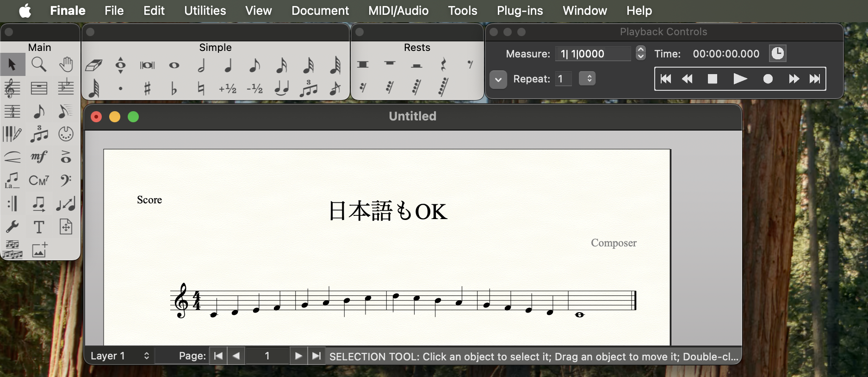
Task: Expand the Playback Controls options chevron
Action: click(x=498, y=80)
